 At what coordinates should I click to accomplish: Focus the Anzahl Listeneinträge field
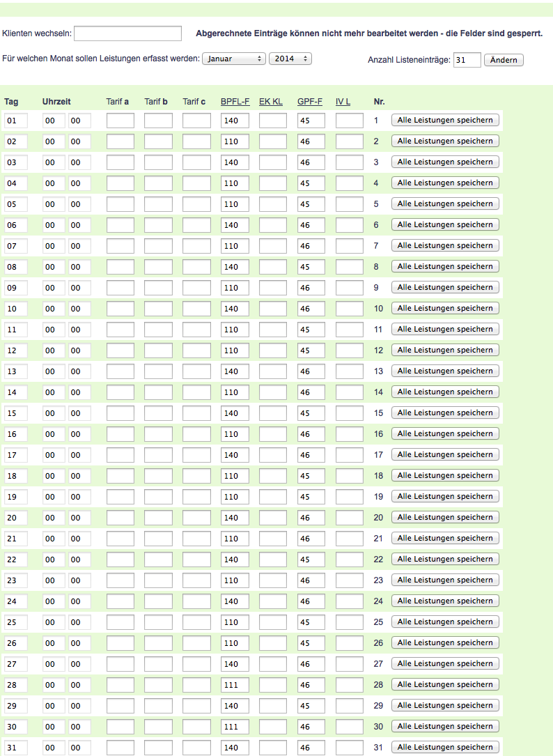tap(467, 60)
